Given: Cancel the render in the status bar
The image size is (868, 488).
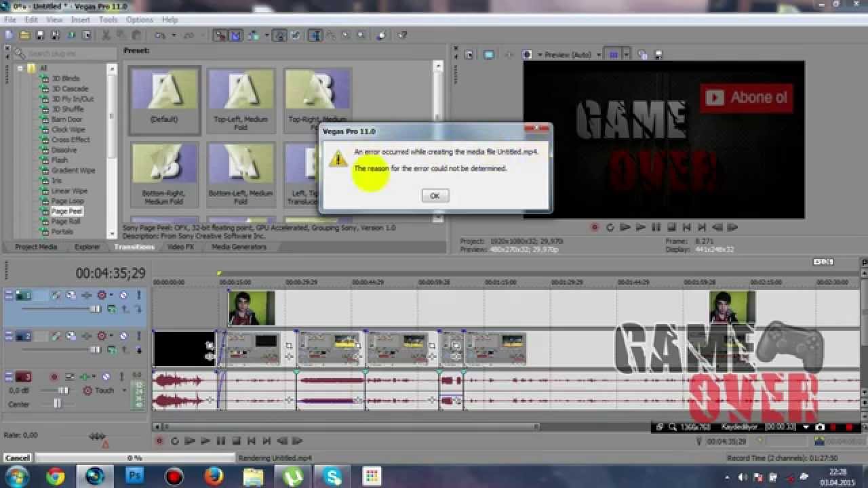Looking at the screenshot, I should click(x=17, y=458).
